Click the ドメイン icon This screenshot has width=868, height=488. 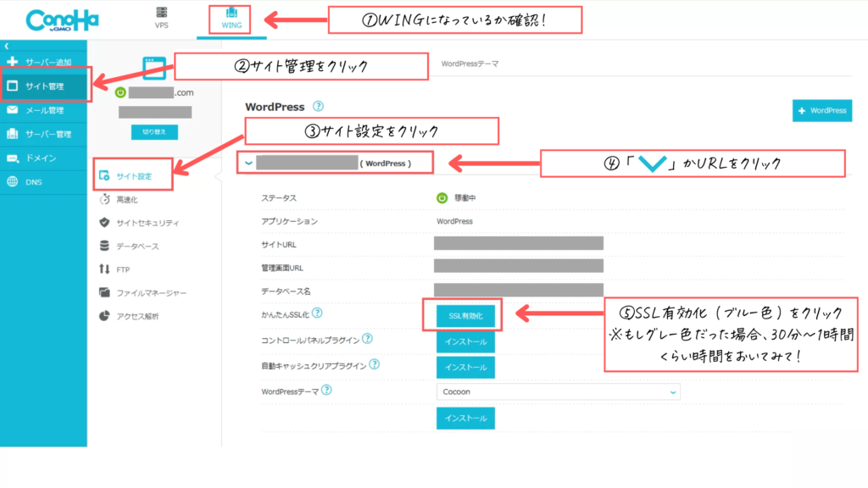12,158
